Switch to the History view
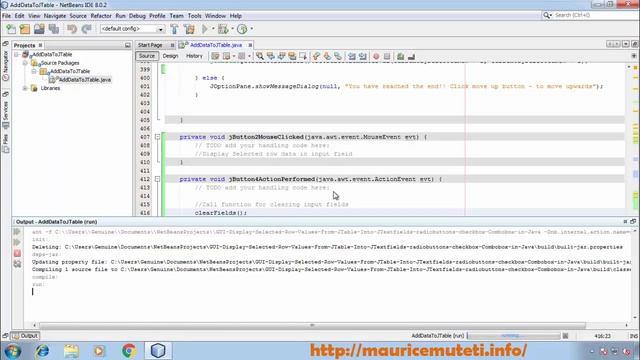The height and width of the screenshot is (360, 640). click(194, 56)
